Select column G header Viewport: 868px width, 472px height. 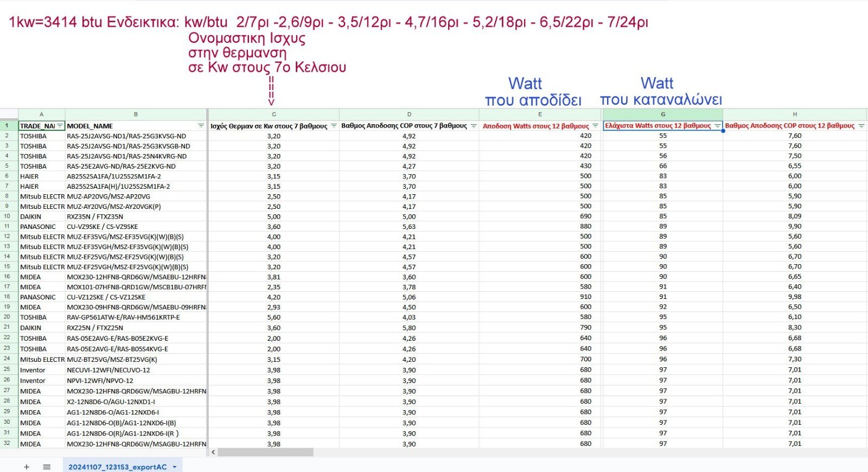pos(662,114)
